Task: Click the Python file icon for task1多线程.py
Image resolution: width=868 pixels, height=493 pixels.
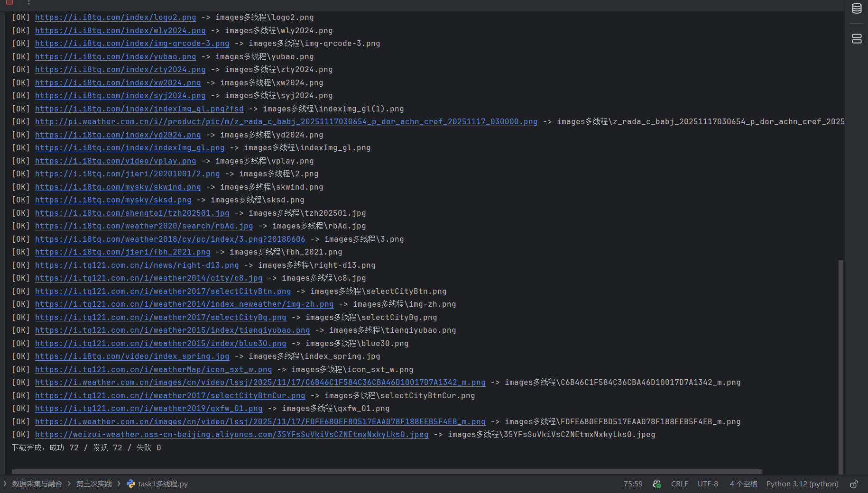Action: (x=131, y=484)
